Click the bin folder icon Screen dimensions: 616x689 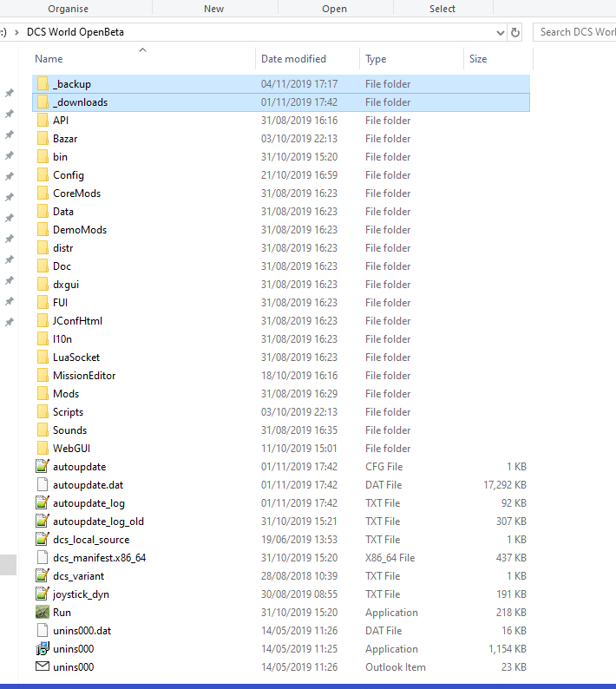coord(43,157)
